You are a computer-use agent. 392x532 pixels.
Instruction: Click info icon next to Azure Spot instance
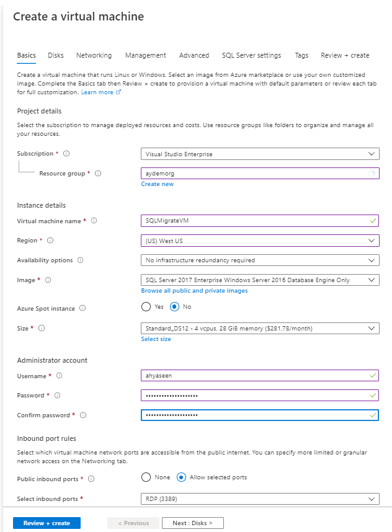click(82, 308)
